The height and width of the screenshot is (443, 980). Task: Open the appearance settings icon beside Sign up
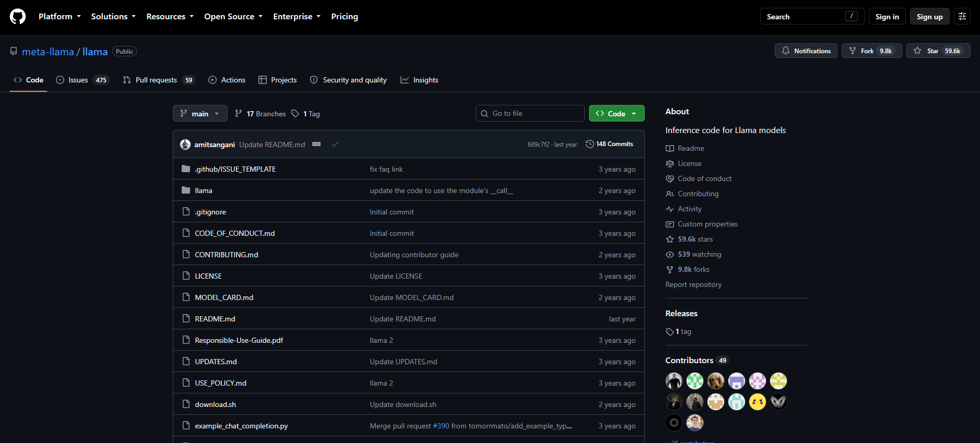962,17
